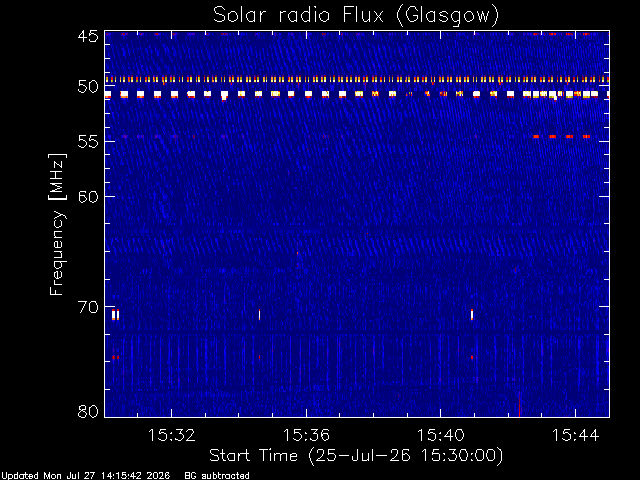The width and height of the screenshot is (640, 480).
Task: Click the white spike near 70 MHz around 15:41
Action: (x=472, y=315)
